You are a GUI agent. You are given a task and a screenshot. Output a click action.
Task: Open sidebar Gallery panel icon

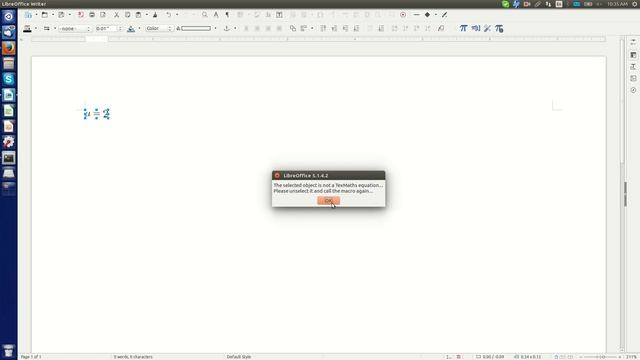[633, 78]
